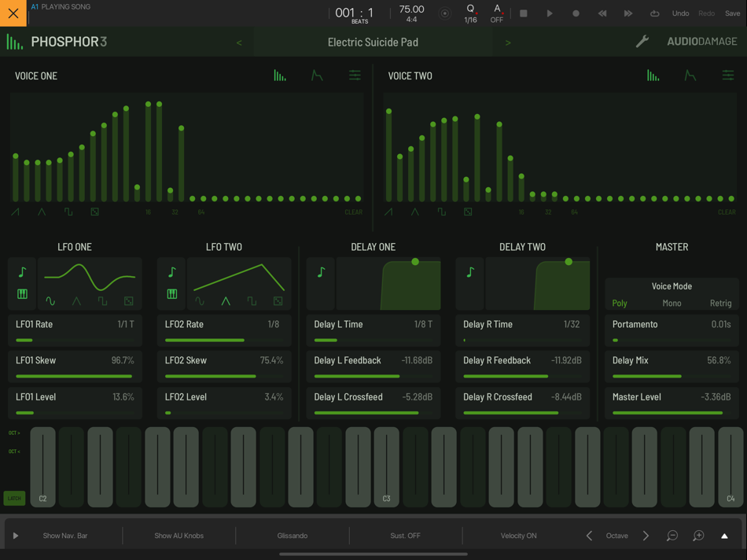The image size is (747, 560).
Task: Enable Latch on the onscreen keyboard
Action: pos(13,498)
